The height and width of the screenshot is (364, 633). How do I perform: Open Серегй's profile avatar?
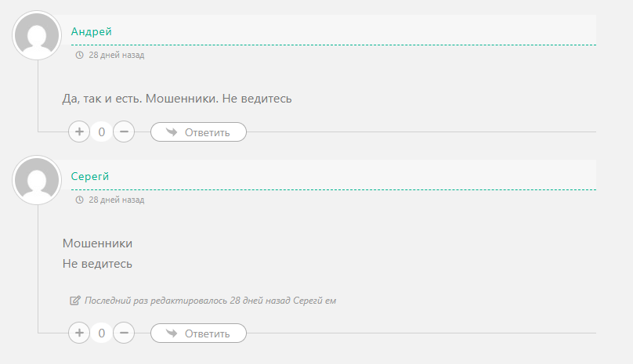click(x=37, y=180)
